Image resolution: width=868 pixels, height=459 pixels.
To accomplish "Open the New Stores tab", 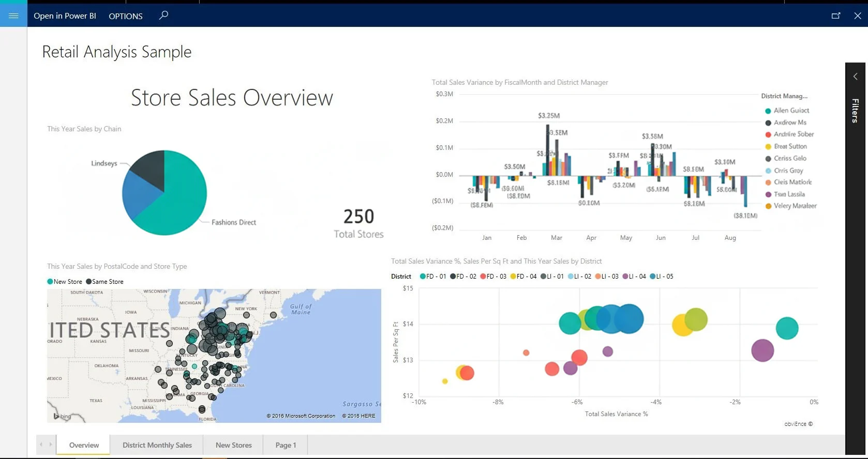I will (233, 445).
